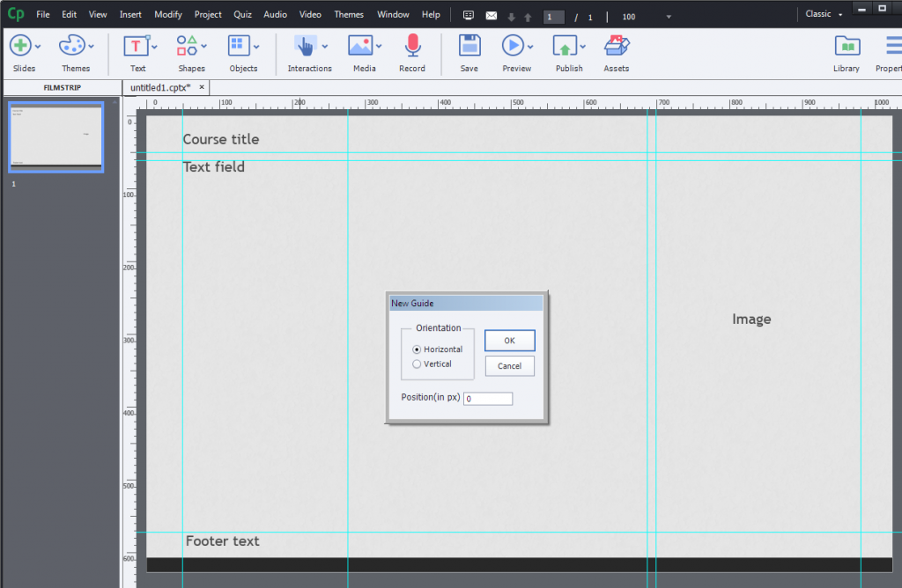Switch to the untitled1.cptx tab
The width and height of the screenshot is (902, 588).
[x=160, y=87]
